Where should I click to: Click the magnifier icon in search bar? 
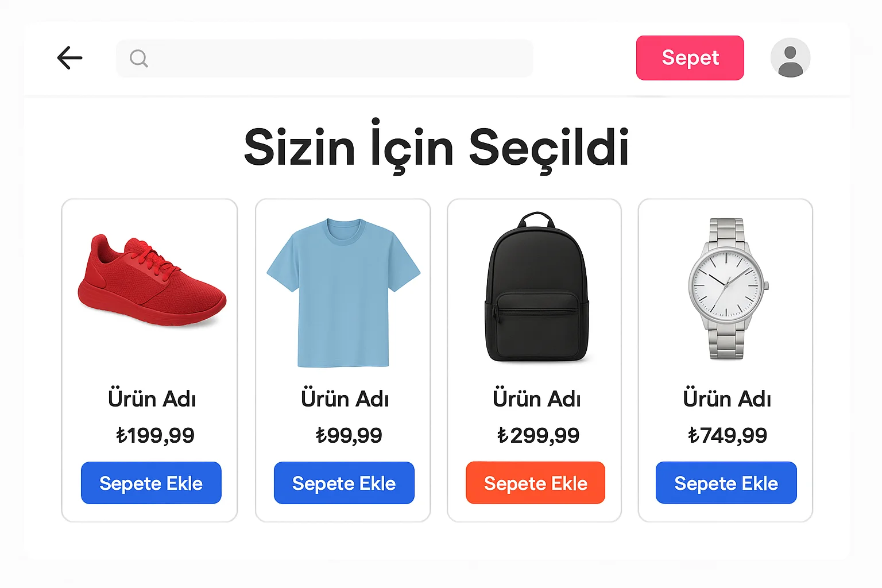pyautogui.click(x=138, y=58)
